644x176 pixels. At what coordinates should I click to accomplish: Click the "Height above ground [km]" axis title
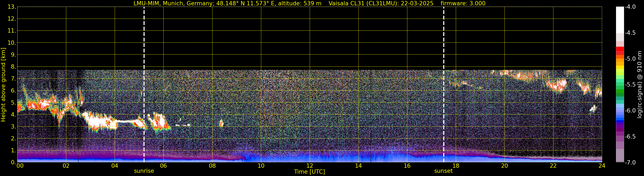click(x=3, y=85)
